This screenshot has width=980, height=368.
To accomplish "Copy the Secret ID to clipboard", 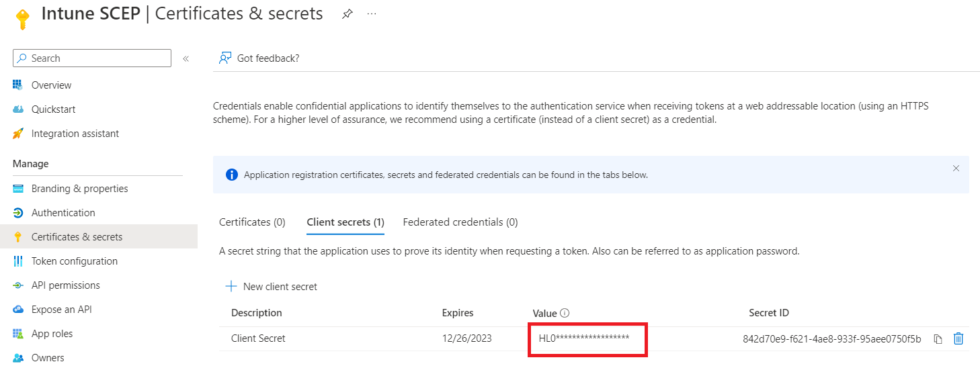I will pos(938,339).
